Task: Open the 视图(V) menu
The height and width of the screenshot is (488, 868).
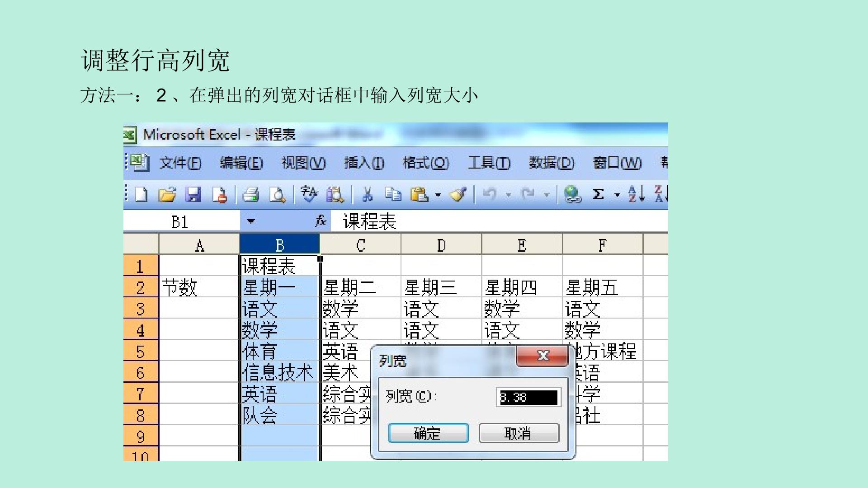Action: click(303, 163)
